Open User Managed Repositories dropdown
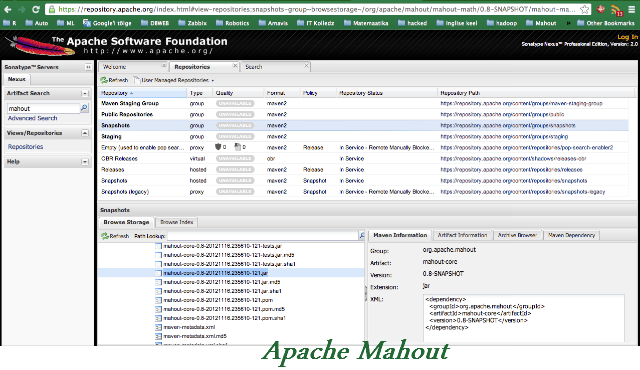640x370 pixels. (174, 80)
